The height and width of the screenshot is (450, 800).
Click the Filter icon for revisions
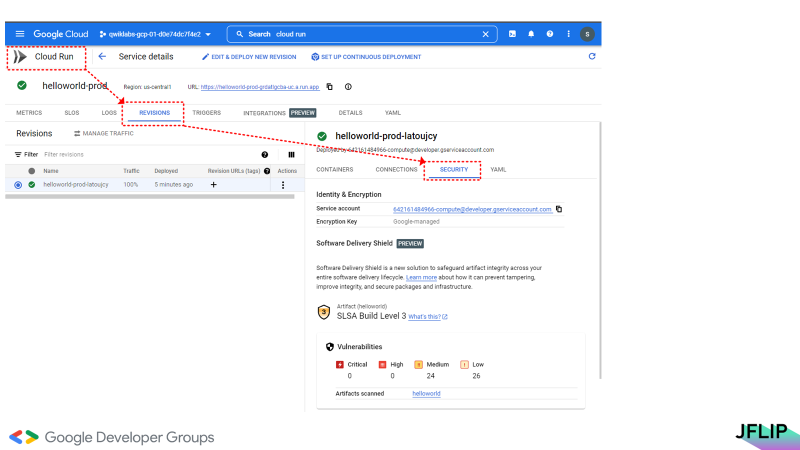[18, 155]
